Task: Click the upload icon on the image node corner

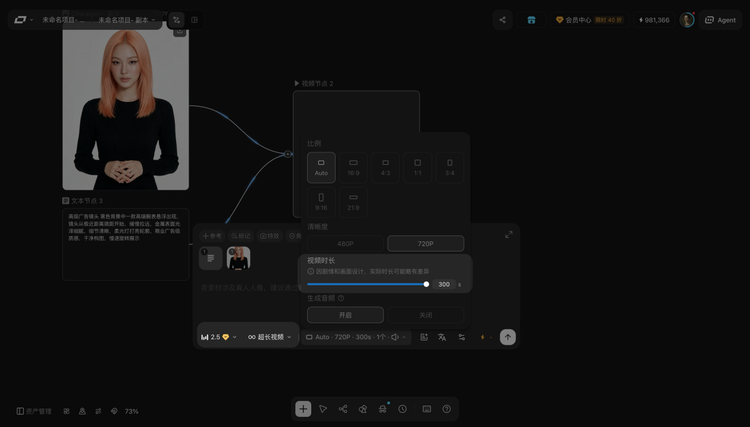Action: 179,32
